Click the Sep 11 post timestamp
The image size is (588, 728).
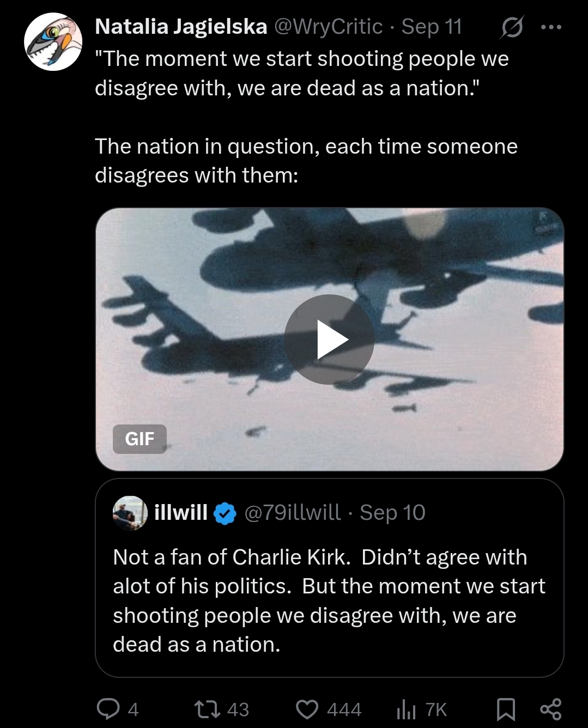click(x=432, y=27)
